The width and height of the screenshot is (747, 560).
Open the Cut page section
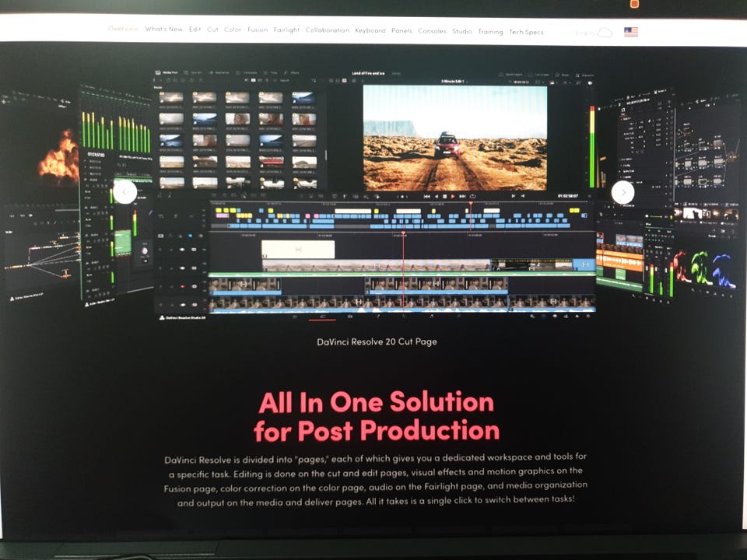(x=212, y=30)
